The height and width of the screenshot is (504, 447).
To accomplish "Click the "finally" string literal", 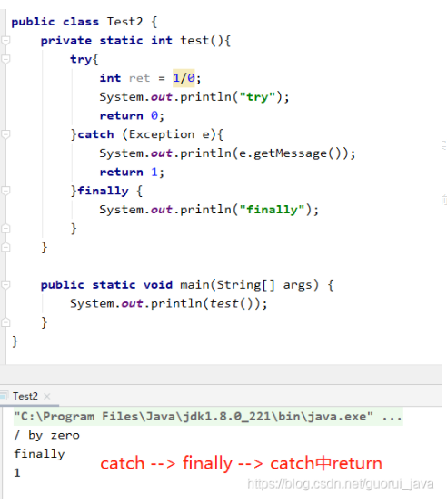I will [272, 210].
